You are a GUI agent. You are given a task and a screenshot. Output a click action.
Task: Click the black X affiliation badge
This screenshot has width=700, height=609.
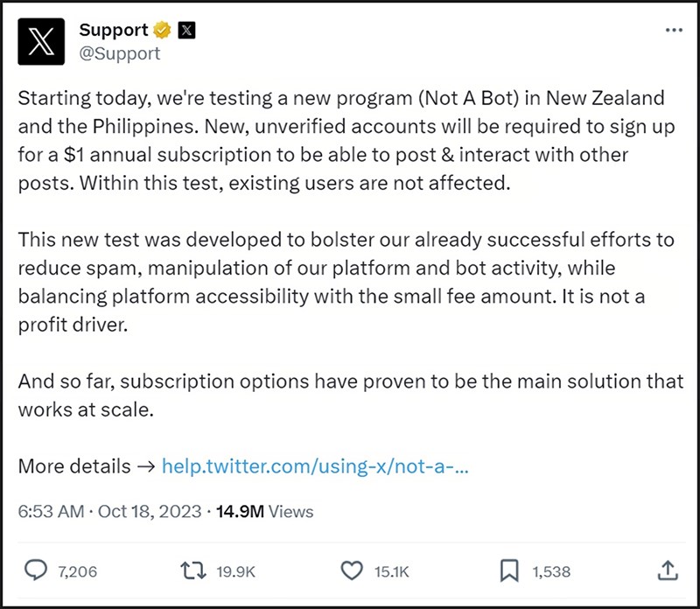point(186,30)
